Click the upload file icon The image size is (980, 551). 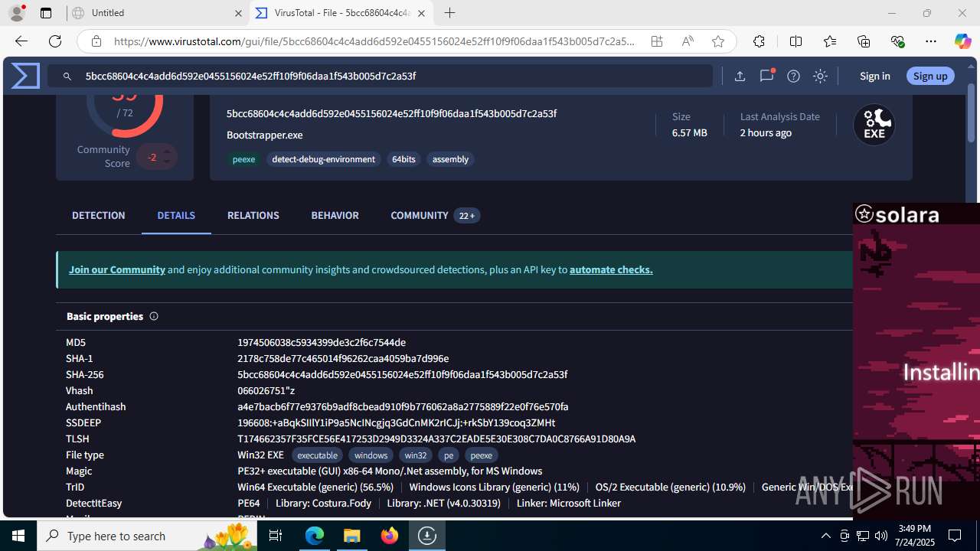740,76
